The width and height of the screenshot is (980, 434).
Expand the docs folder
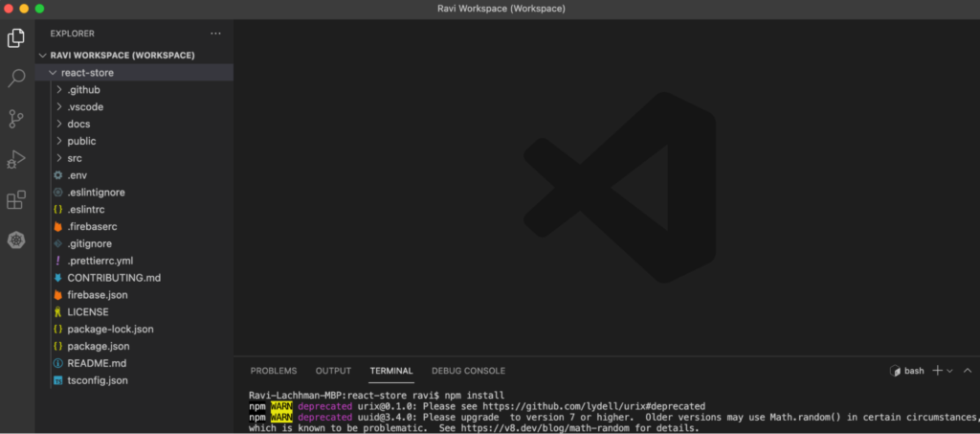[x=134, y=124]
